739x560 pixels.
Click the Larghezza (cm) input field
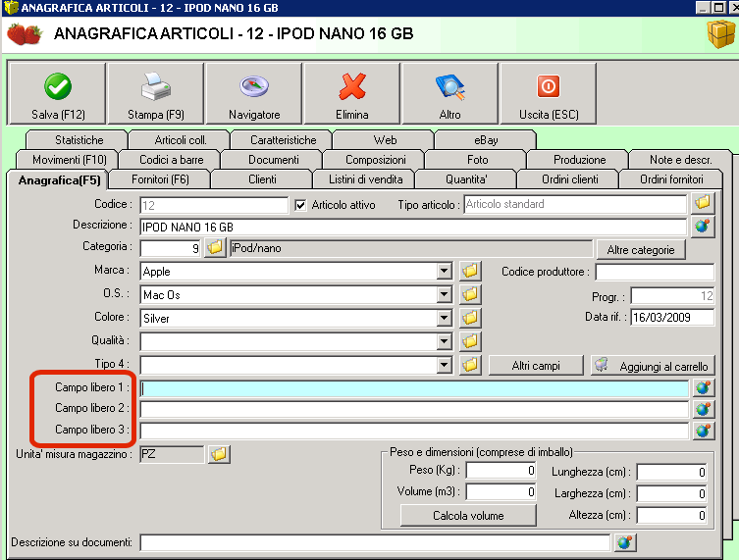[671, 493]
